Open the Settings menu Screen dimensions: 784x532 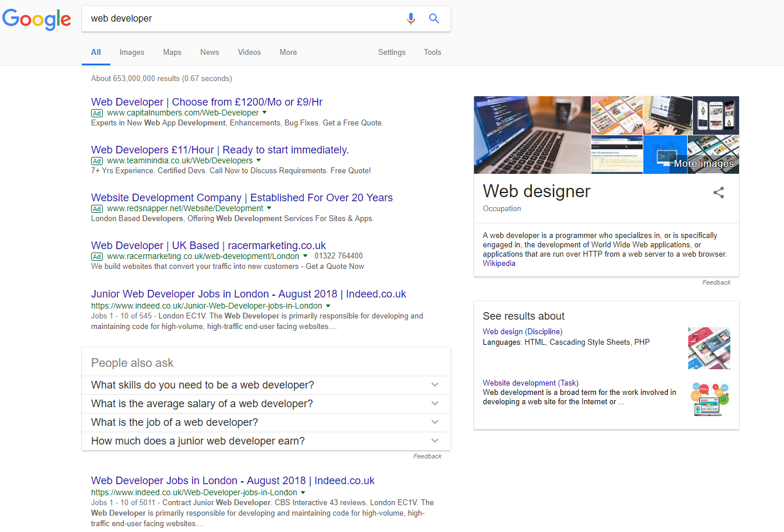[x=392, y=52]
